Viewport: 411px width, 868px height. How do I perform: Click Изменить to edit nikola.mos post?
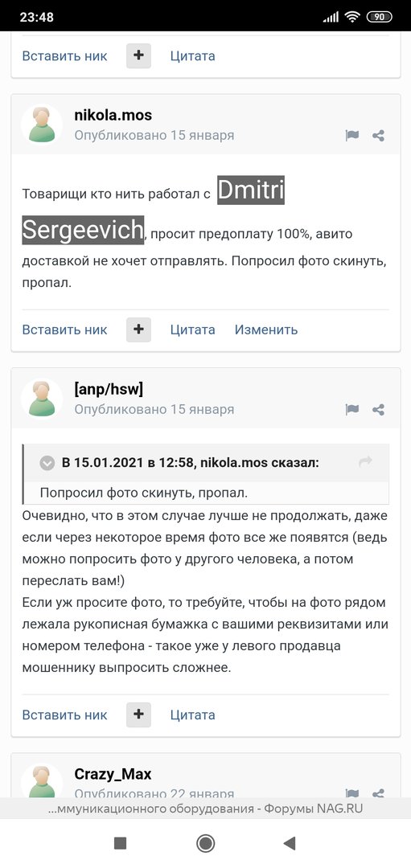(x=266, y=330)
